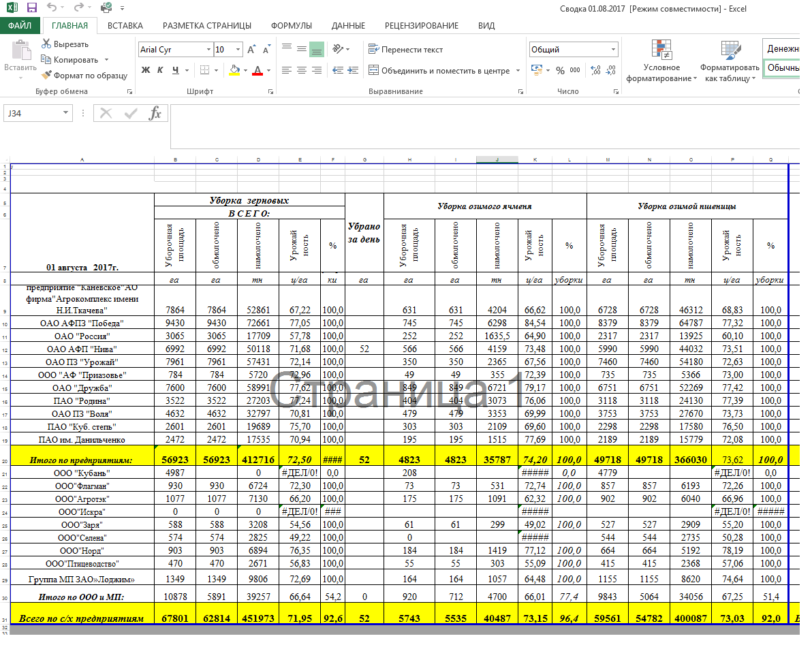This screenshot has height=647, width=812.
Task: Click the formula bar input area
Action: (x=485, y=126)
